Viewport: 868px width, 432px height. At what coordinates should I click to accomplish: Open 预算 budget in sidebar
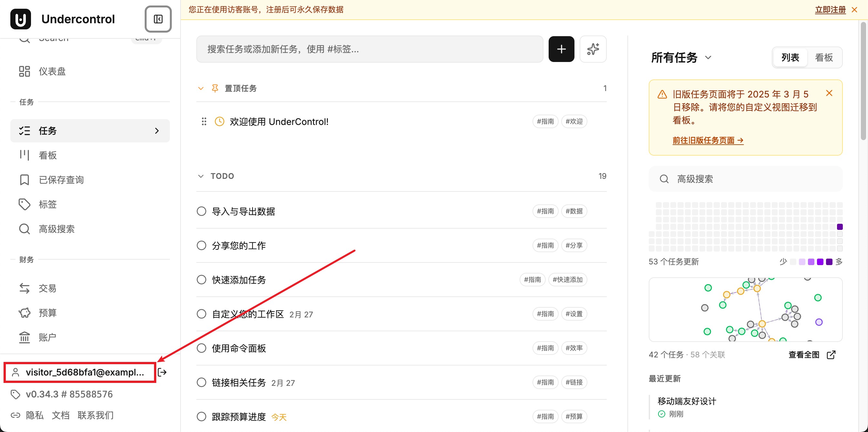90,313
